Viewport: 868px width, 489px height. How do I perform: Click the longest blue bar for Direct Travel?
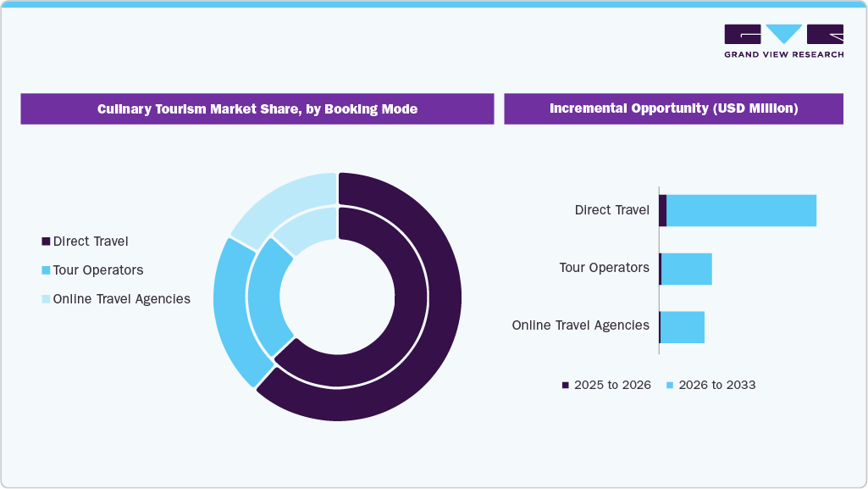click(x=741, y=209)
